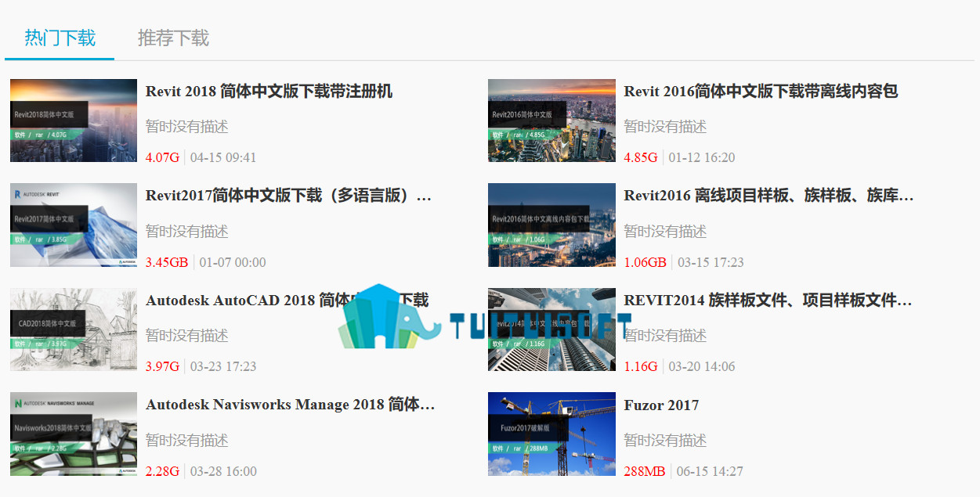Open Autodesk Navisworks Manage 2018 link
This screenshot has width=980, height=497.
tap(290, 405)
